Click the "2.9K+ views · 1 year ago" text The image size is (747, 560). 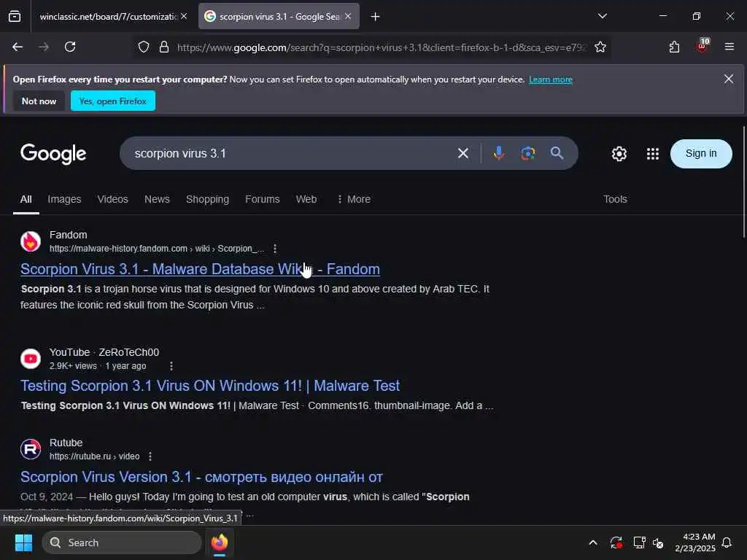tap(98, 366)
